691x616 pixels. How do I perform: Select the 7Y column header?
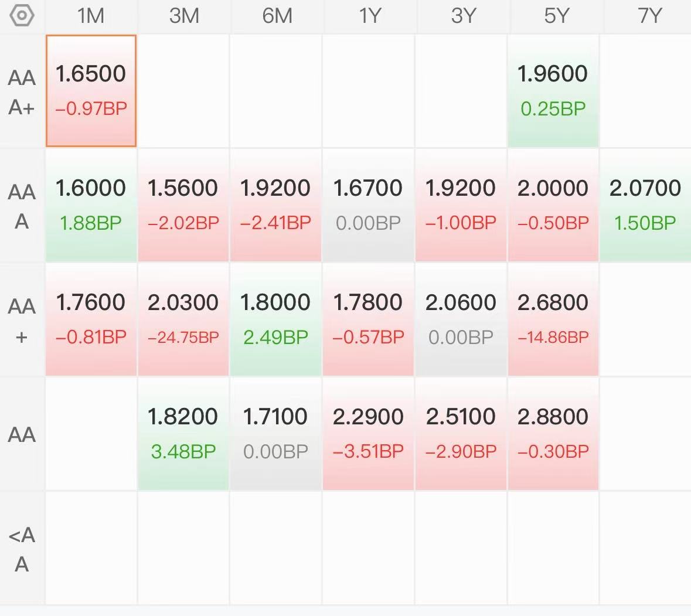[x=649, y=16]
